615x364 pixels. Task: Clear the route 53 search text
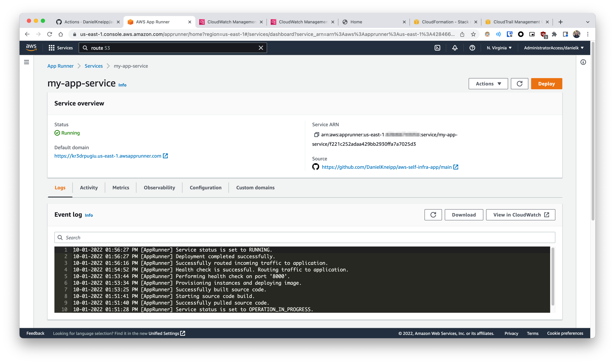261,48
